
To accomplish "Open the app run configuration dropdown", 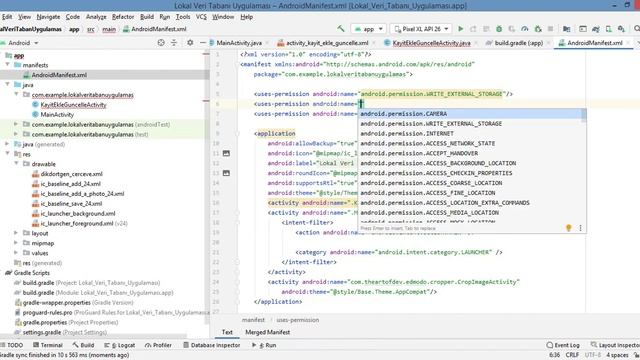I will (369, 29).
